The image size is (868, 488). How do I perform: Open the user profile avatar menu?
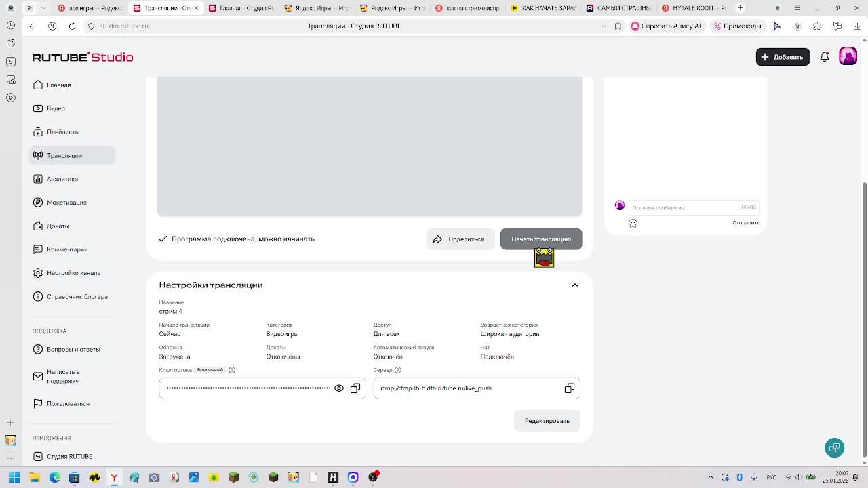pos(848,57)
